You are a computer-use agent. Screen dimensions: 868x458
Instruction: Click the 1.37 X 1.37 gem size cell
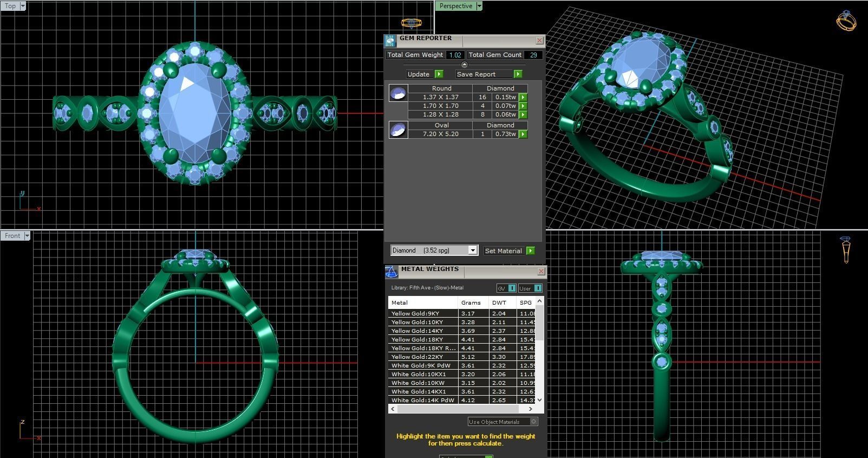click(x=440, y=97)
